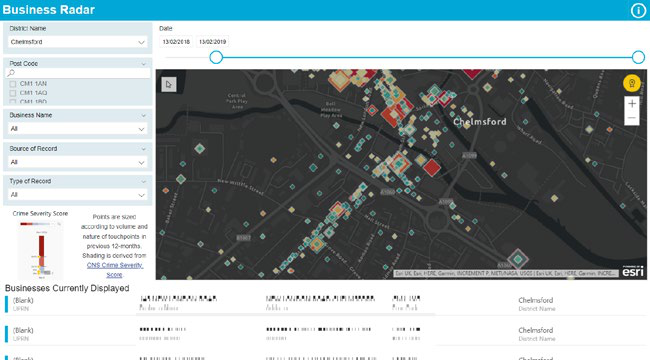Open the ONS Crime Severity Score link
This screenshot has width=650, height=360.
[114, 270]
